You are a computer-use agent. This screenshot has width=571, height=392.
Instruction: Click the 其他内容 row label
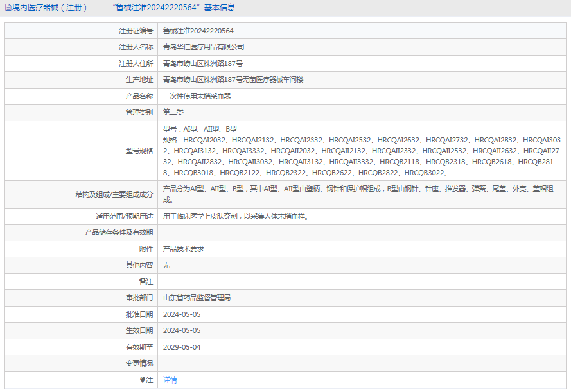(139, 265)
